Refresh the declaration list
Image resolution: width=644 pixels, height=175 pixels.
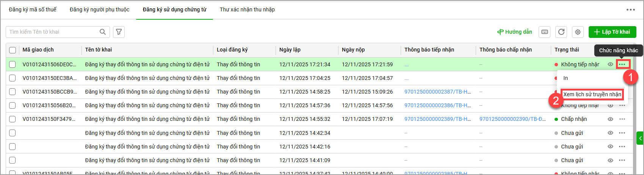tap(561, 32)
